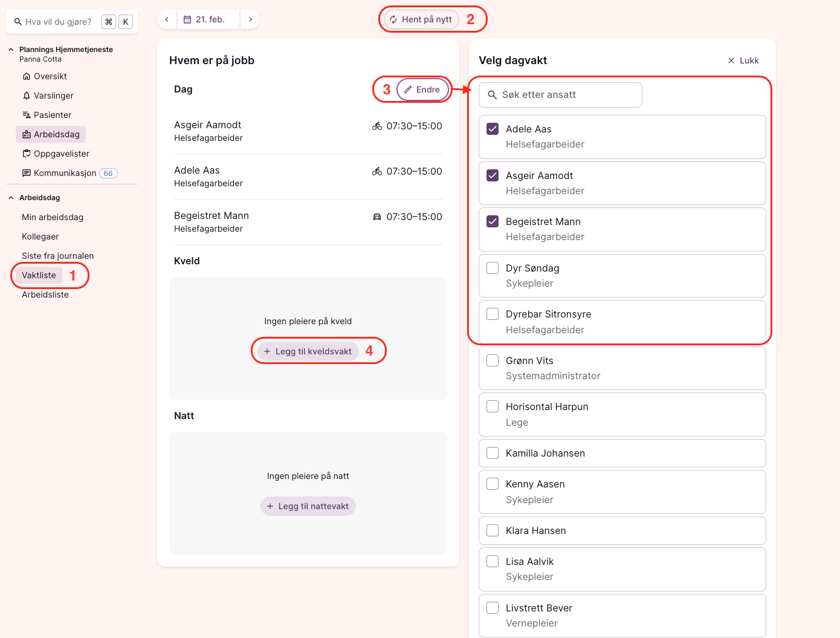This screenshot has height=638, width=840.
Task: Go to the next date arrow
Action: [x=250, y=19]
